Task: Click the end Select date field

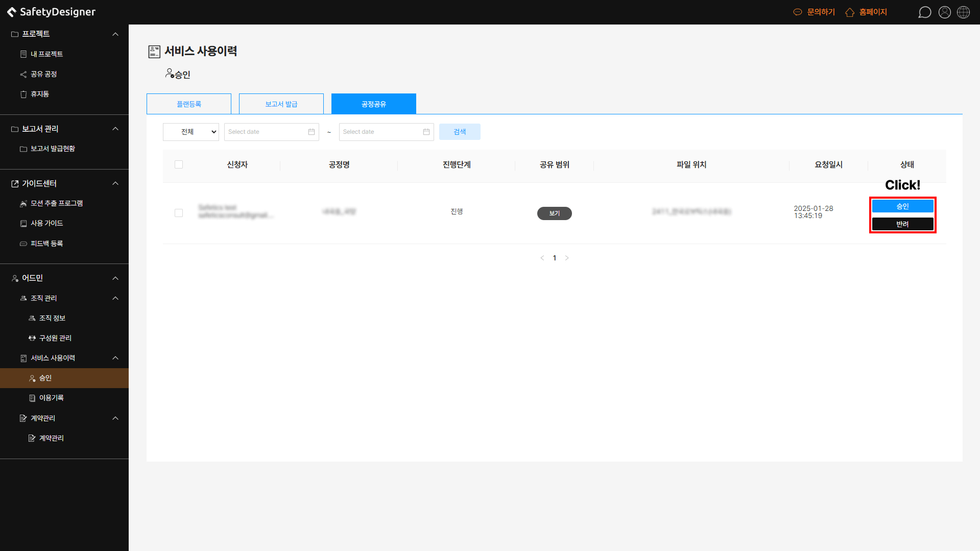Action: click(x=386, y=132)
